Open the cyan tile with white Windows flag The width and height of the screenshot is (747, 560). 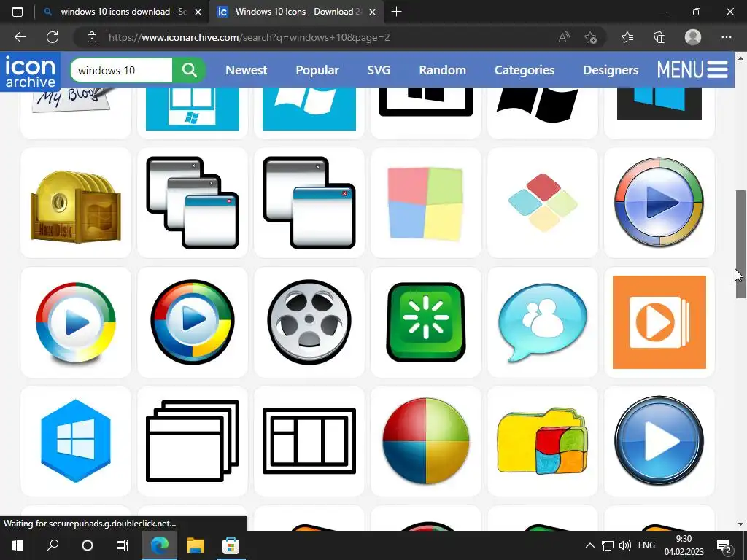pyautogui.click(x=309, y=109)
